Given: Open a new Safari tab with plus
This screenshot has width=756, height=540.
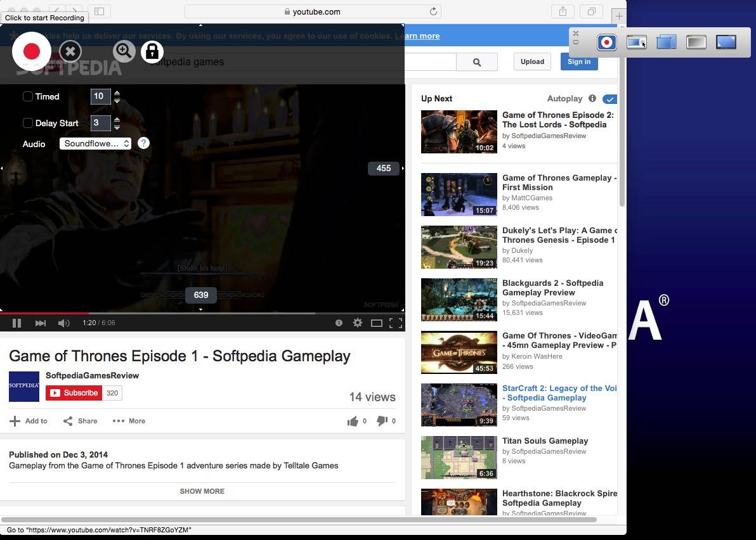Looking at the screenshot, I should (618, 16).
